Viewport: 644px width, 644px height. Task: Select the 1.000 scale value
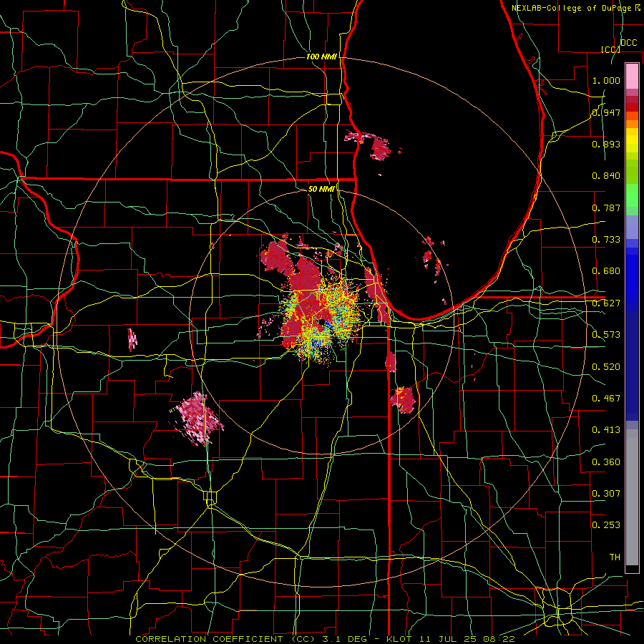(x=606, y=80)
